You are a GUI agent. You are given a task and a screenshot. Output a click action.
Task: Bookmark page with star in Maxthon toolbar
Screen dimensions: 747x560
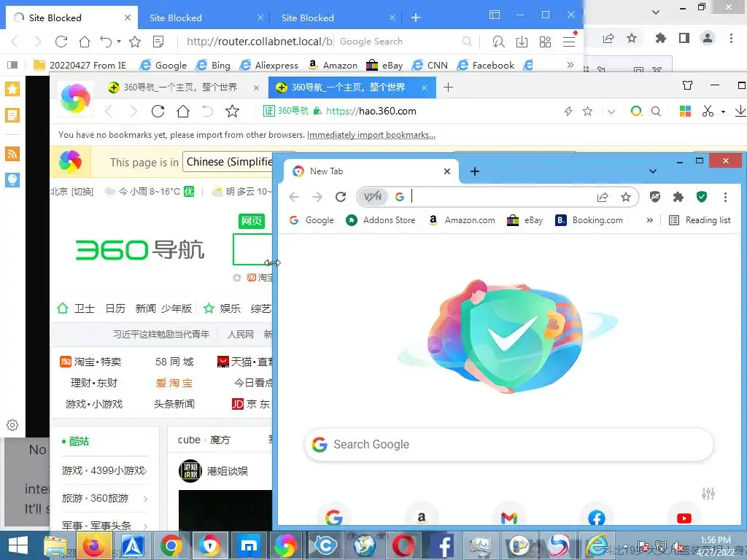(135, 42)
